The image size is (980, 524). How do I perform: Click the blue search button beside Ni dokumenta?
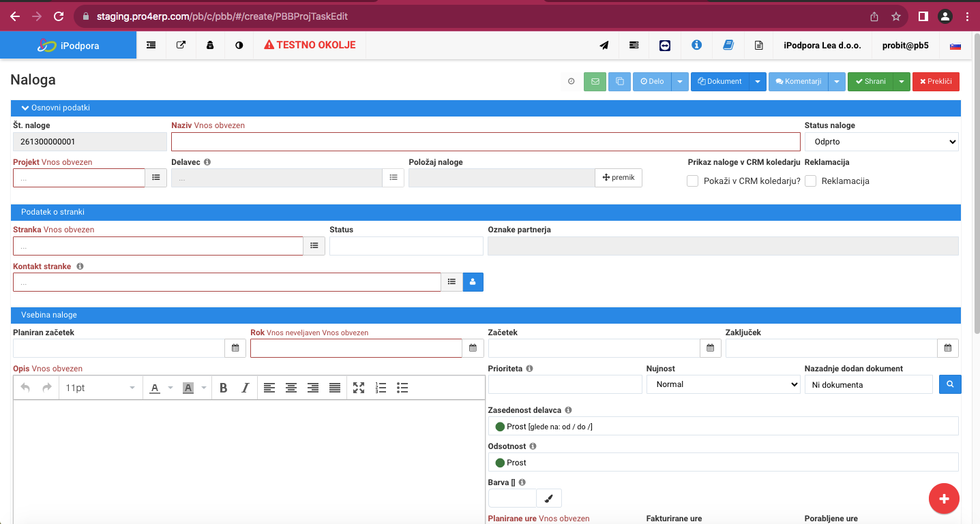(x=950, y=384)
